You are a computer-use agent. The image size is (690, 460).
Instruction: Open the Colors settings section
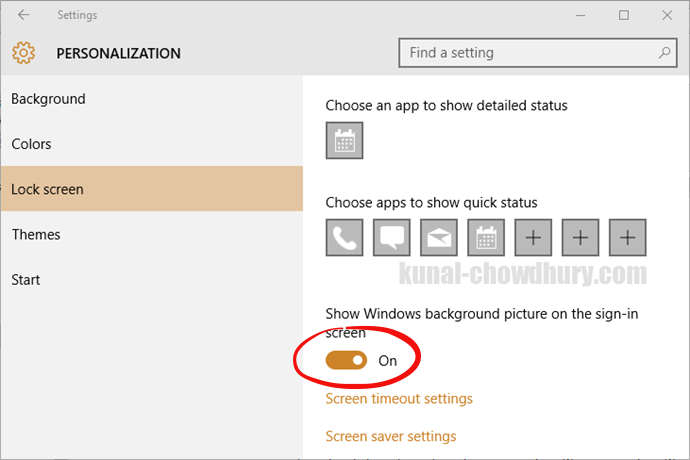[x=152, y=144]
